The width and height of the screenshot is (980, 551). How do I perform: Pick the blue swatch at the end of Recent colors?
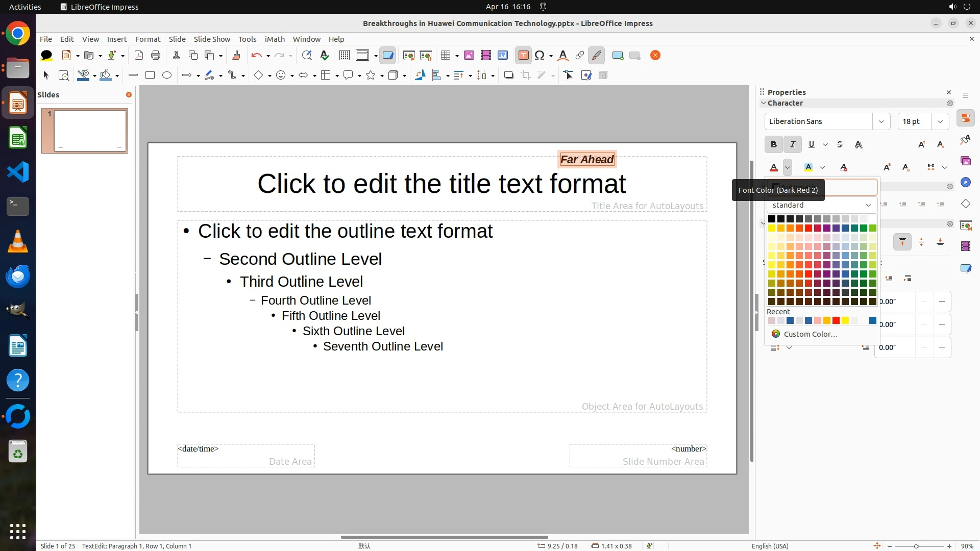click(873, 321)
